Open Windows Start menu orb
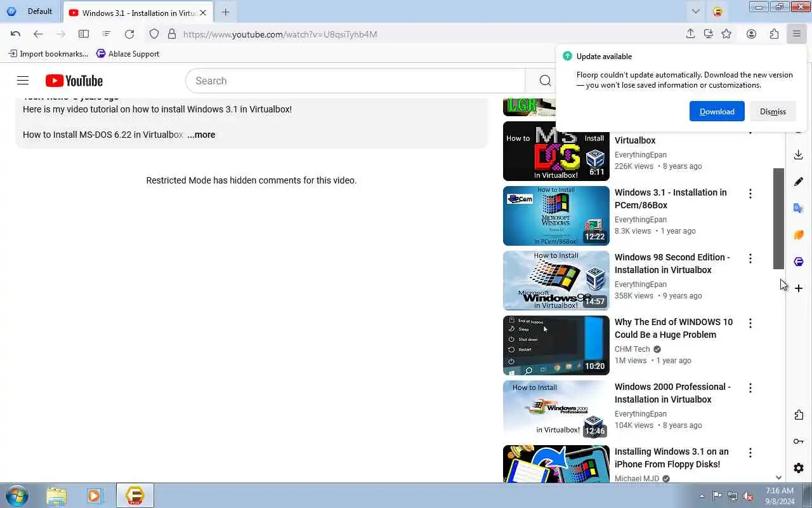The height and width of the screenshot is (508, 812). [16, 496]
